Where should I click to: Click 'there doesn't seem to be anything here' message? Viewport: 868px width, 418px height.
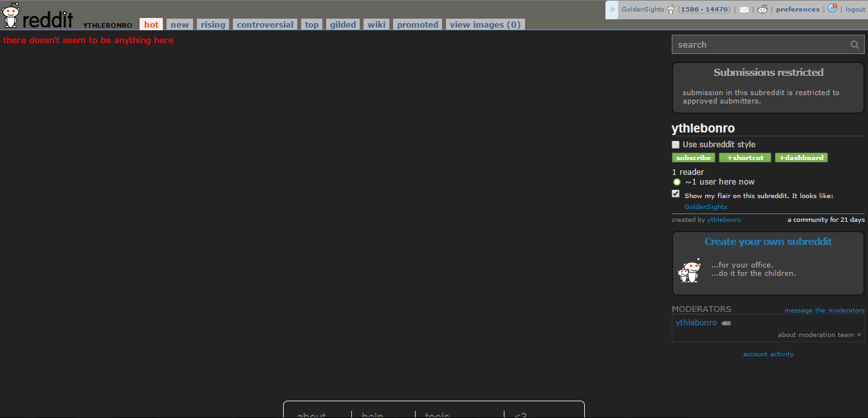coord(88,40)
